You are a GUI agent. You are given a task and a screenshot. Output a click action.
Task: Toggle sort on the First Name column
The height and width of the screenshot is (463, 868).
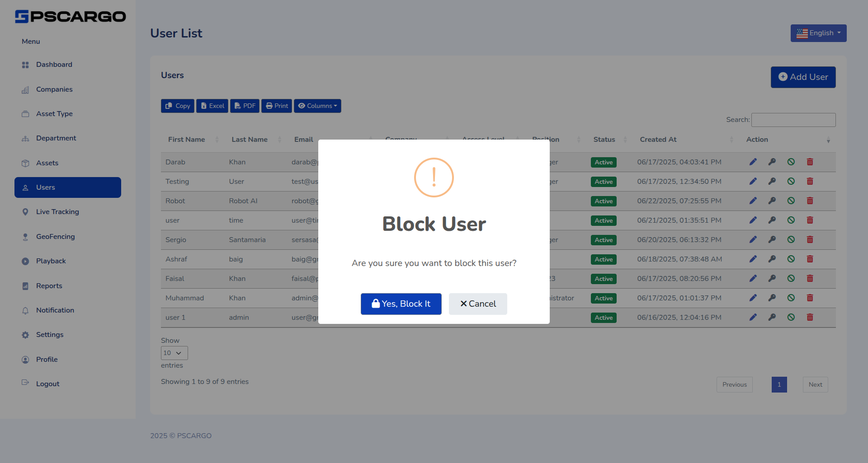(186, 139)
